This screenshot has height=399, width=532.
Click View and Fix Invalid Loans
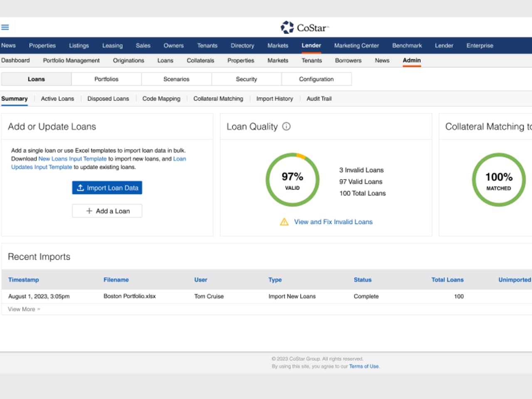click(333, 222)
